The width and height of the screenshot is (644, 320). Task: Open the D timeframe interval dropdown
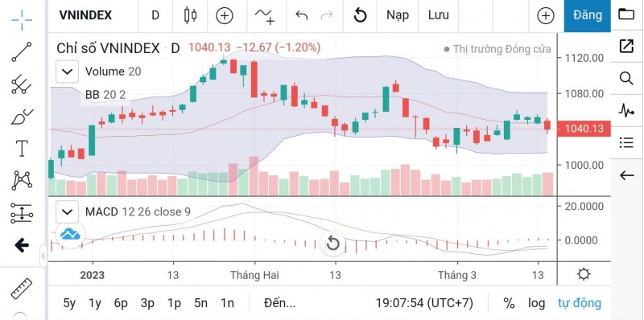[x=155, y=15]
